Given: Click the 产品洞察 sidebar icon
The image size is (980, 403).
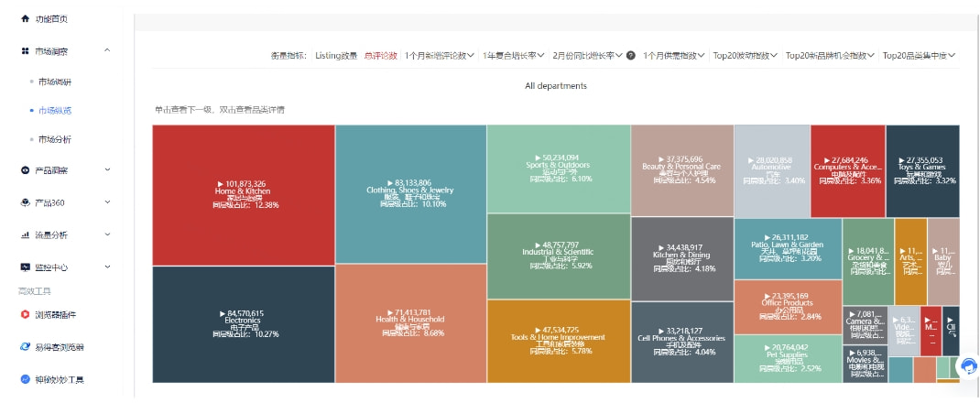Looking at the screenshot, I should coord(25,170).
